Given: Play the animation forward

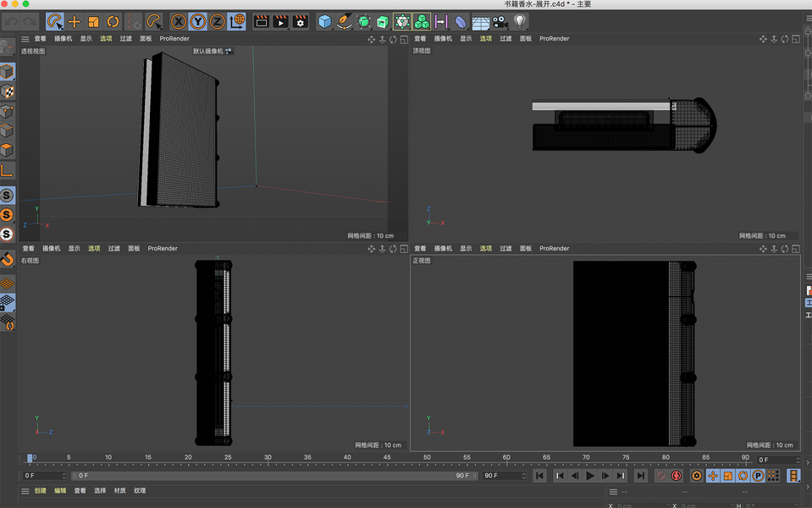Looking at the screenshot, I should click(590, 476).
